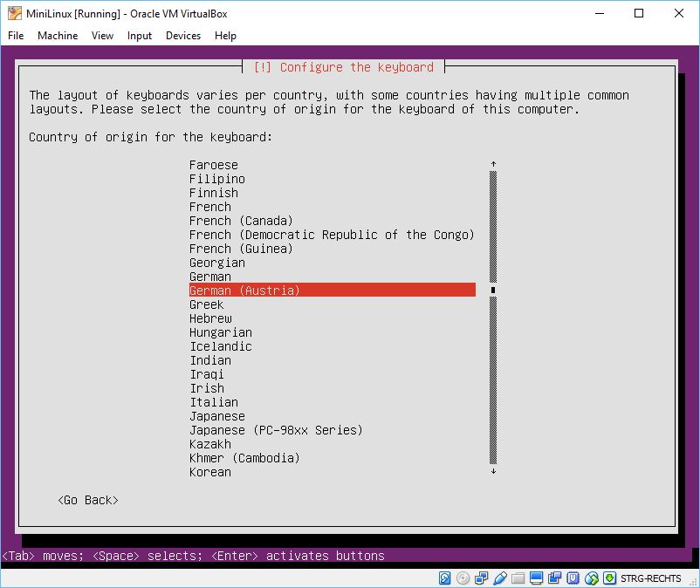Screen dimensions: 700x588
Task: Click the scroll down arrow of the list
Action: [x=493, y=471]
